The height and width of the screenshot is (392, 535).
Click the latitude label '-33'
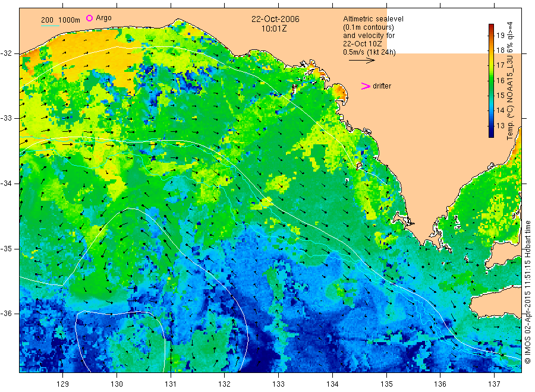6,118
